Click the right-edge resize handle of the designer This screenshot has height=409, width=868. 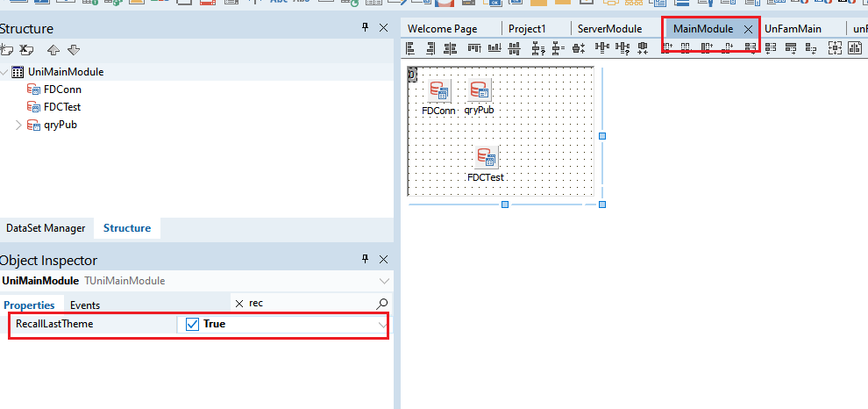coord(603,136)
